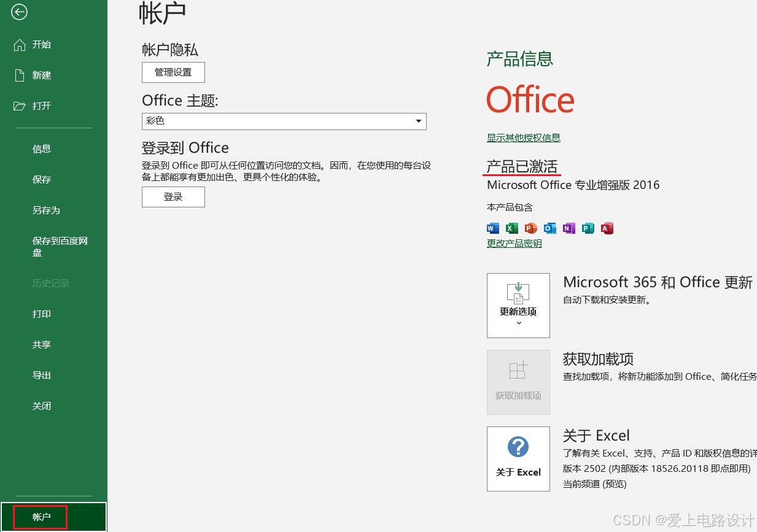The height and width of the screenshot is (532, 757).
Task: Open the 更改产品密钥 link
Action: [x=514, y=244]
